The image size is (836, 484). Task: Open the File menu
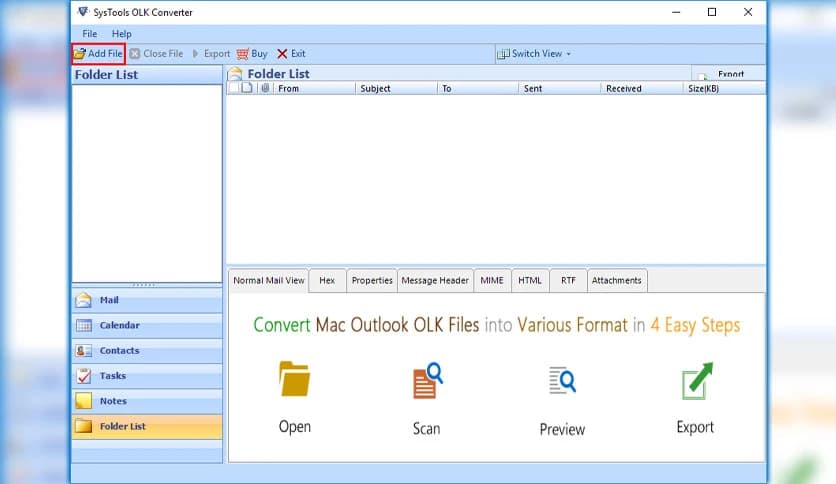[90, 34]
